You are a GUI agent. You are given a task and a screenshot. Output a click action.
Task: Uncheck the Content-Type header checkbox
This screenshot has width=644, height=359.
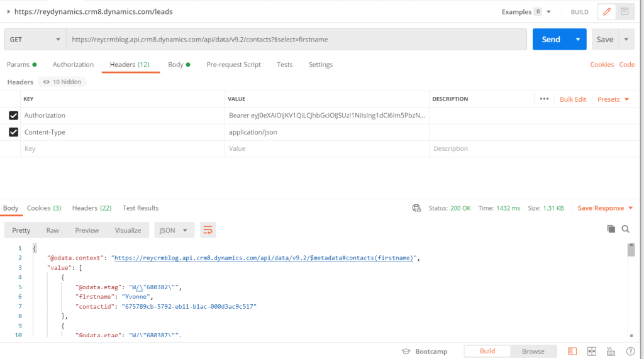pyautogui.click(x=13, y=133)
